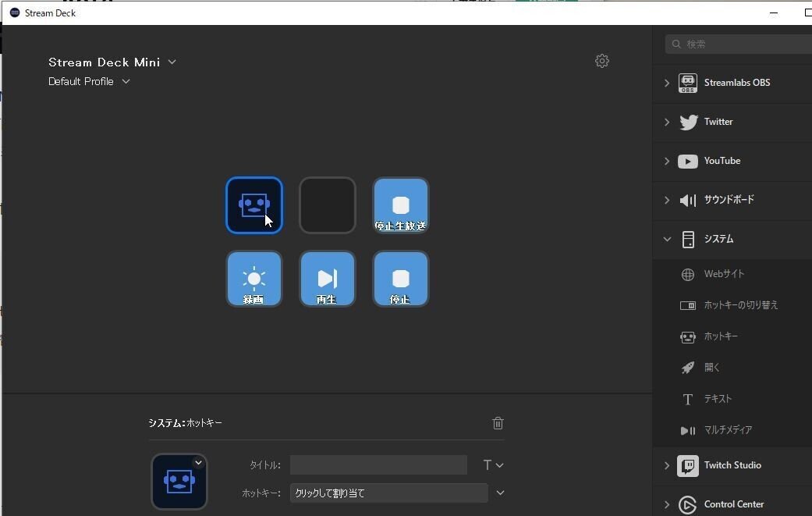Expand the Twitch Studio category
The height and width of the screenshot is (516, 812).
point(667,466)
